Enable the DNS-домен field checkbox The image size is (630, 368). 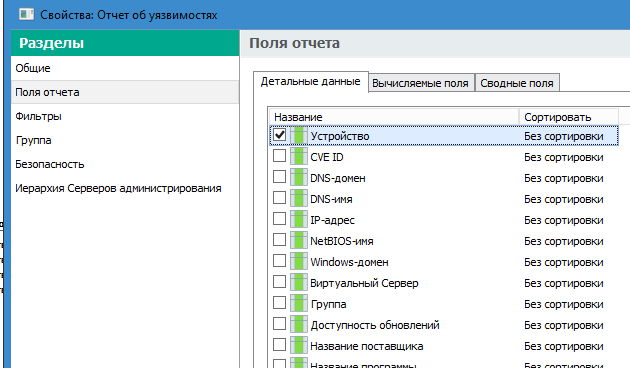tap(279, 176)
